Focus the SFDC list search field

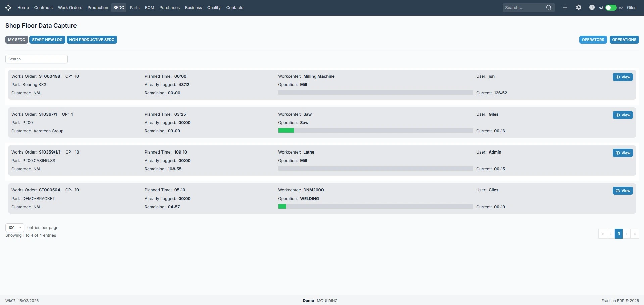tap(37, 59)
